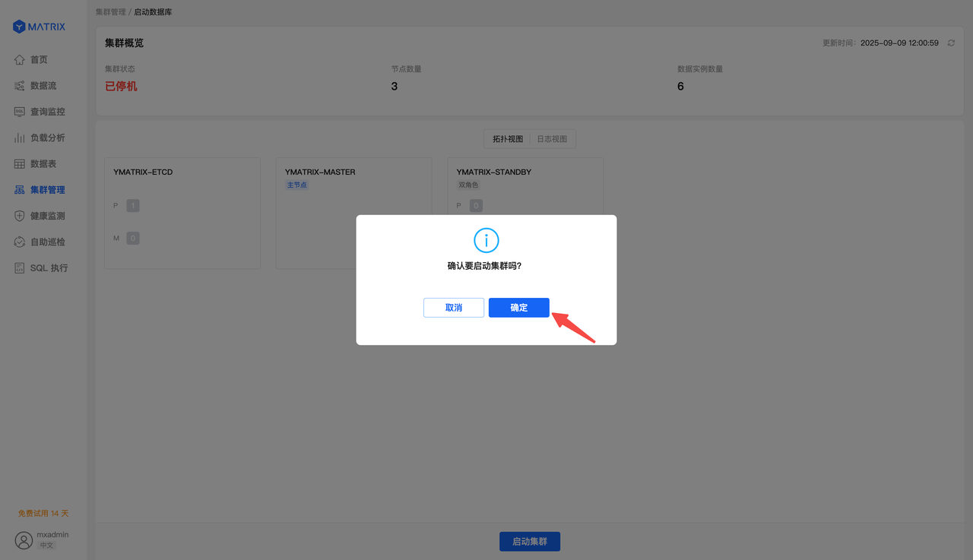This screenshot has width=973, height=560.
Task: Click the 数据流 sidebar icon
Action: (20, 86)
